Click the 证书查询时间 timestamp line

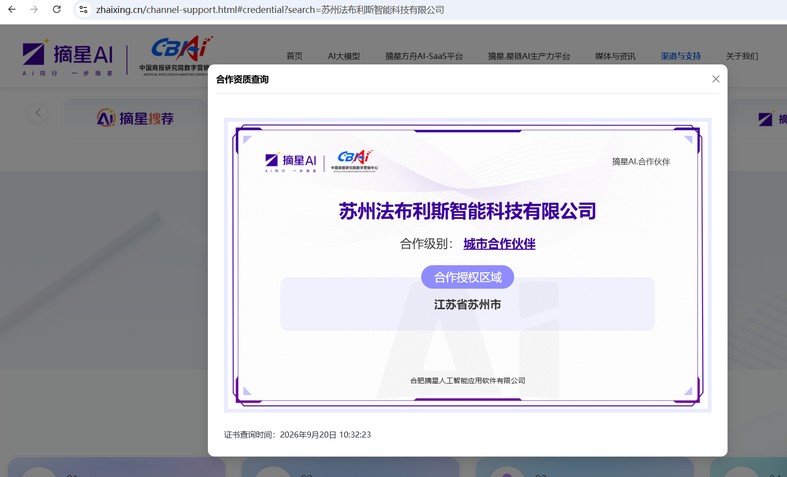click(x=298, y=435)
